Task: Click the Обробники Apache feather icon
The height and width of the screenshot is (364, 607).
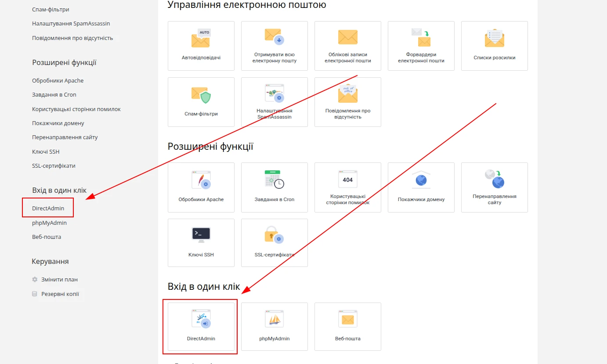Action: pyautogui.click(x=201, y=180)
